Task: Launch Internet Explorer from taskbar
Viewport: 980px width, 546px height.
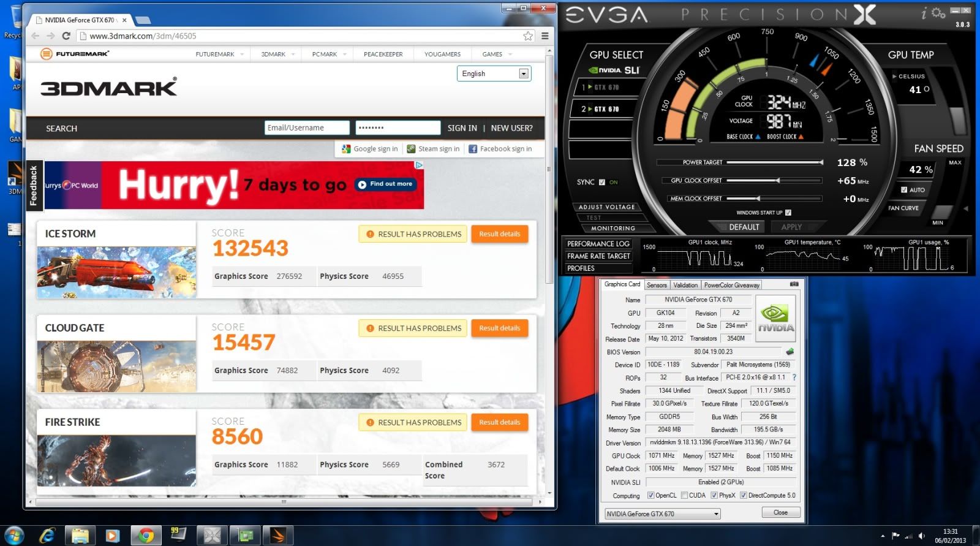Action: point(47,536)
